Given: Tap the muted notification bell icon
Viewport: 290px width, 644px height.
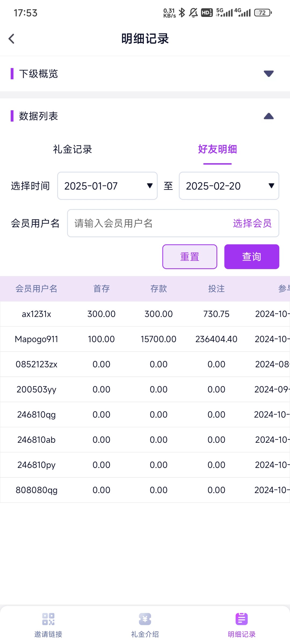Looking at the screenshot, I should pyautogui.click(x=193, y=13).
